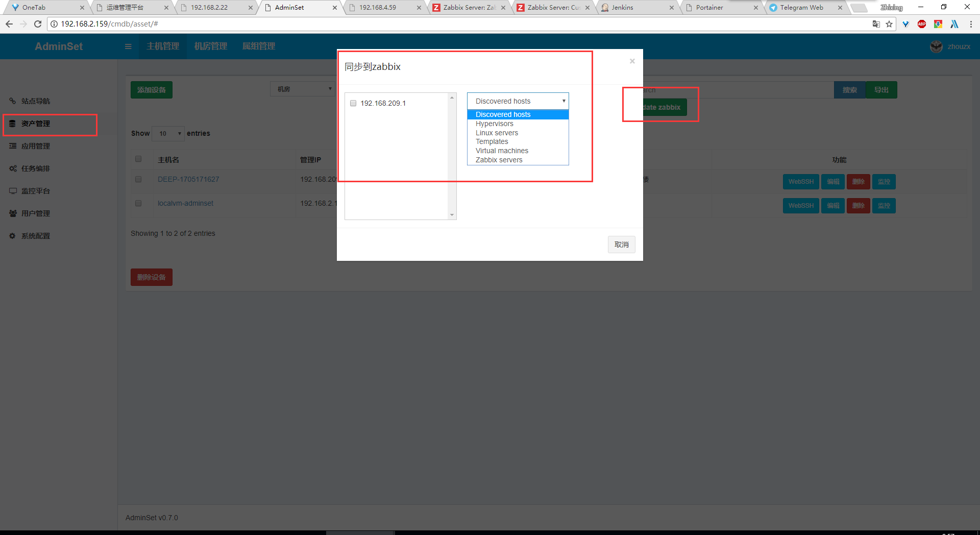Screen dimensions: 980x535
Task: Click the monitoring platform monitor icon
Action: 13,191
